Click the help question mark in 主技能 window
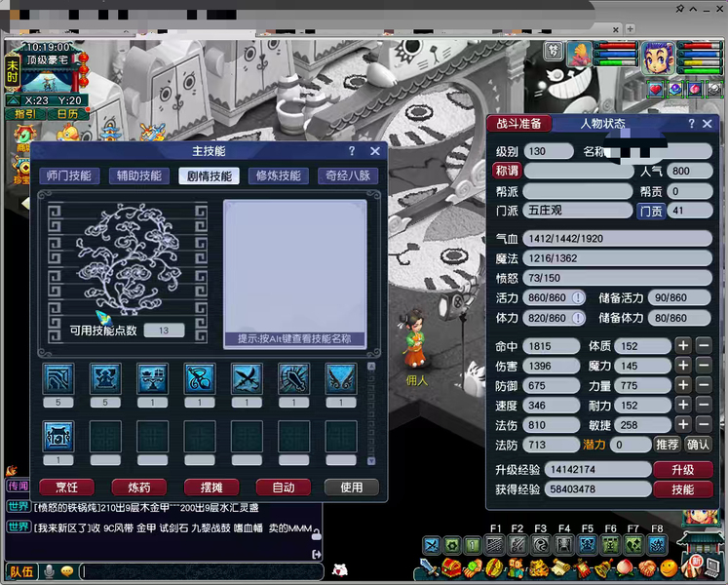The height and width of the screenshot is (585, 728). click(x=352, y=151)
